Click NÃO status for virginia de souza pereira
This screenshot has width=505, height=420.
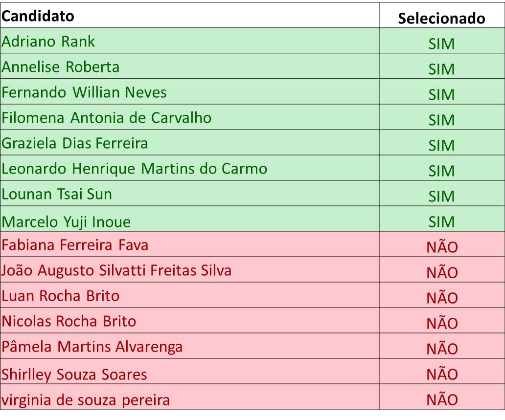point(442,399)
